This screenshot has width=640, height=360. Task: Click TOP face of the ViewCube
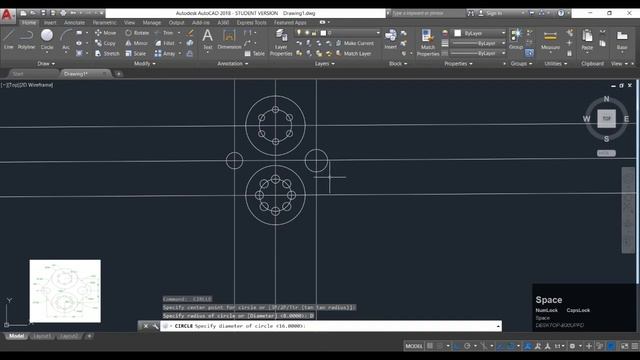coord(607,119)
